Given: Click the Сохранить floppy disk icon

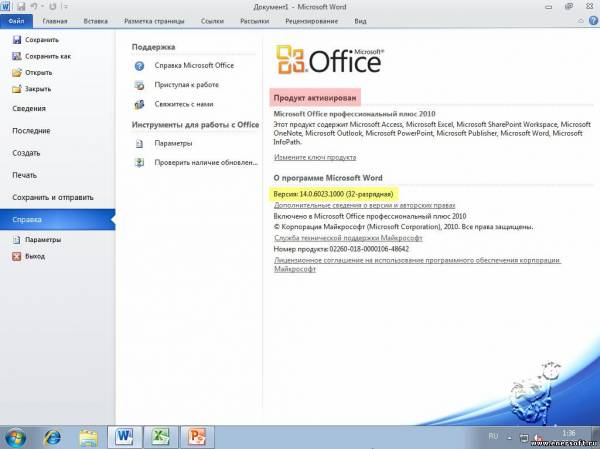Looking at the screenshot, I should click(x=17, y=40).
